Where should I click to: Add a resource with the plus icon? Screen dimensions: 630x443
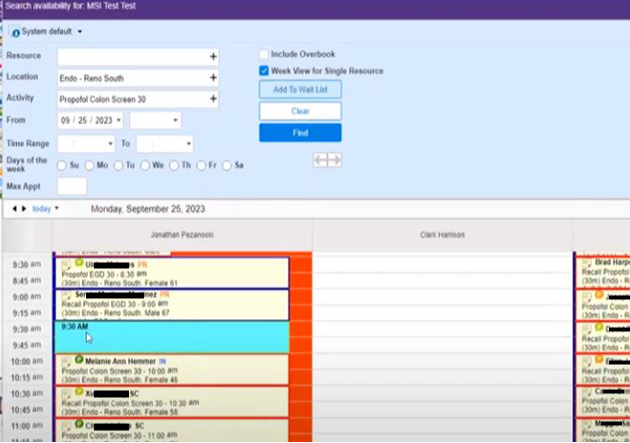[213, 57]
